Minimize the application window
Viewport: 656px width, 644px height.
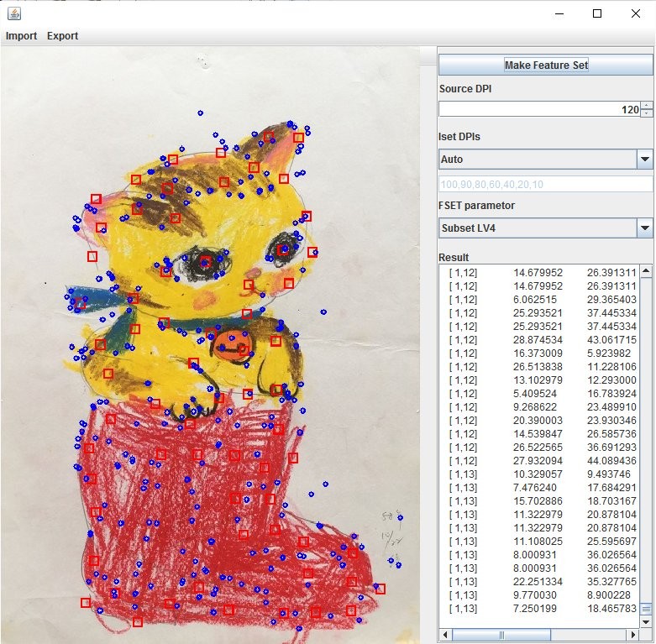[559, 13]
